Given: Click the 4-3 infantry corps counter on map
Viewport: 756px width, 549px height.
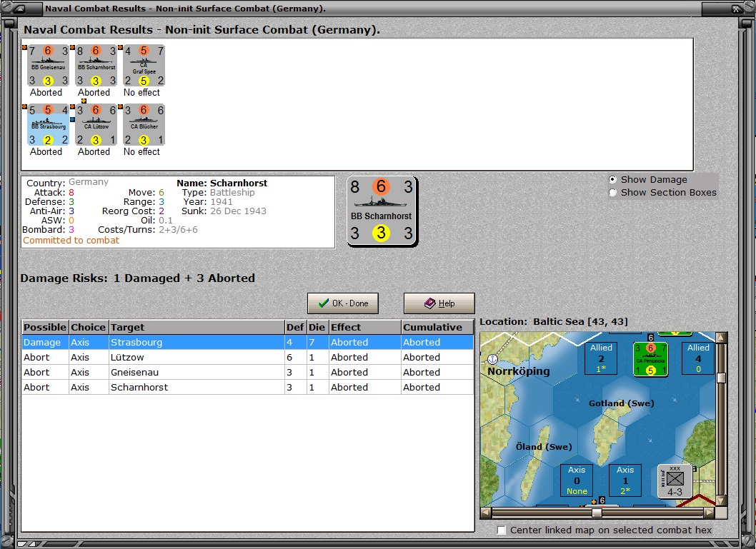Looking at the screenshot, I should pos(675,481).
